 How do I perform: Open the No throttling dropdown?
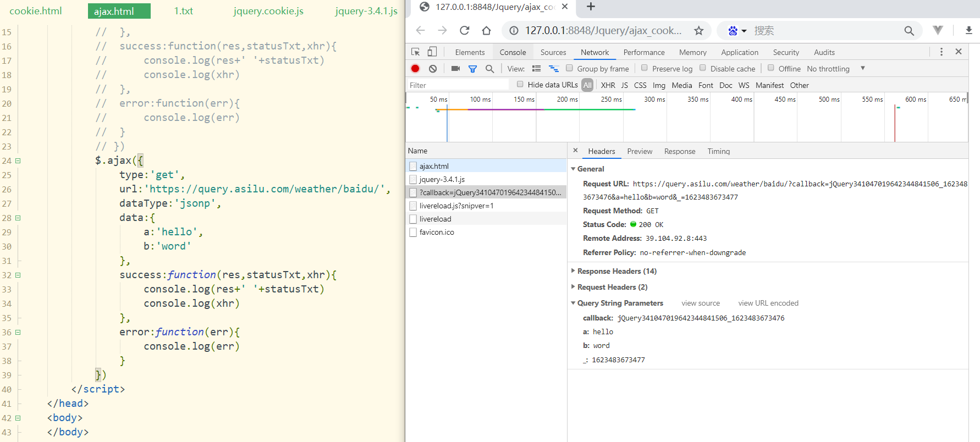(836, 69)
